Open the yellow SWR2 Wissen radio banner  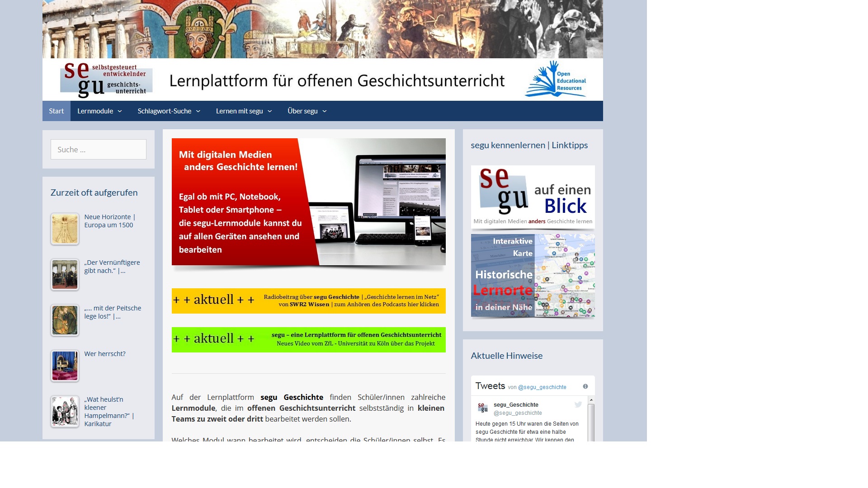pos(309,301)
